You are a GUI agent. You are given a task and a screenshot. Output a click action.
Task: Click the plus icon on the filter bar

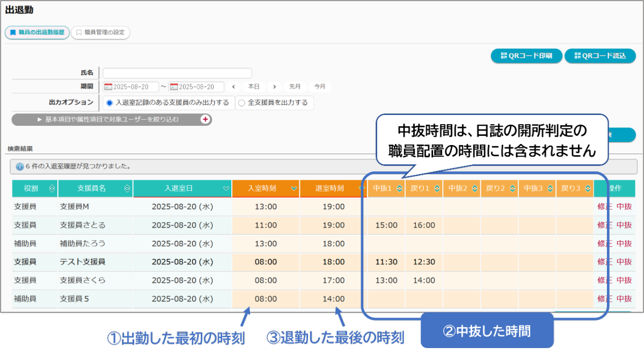pyautogui.click(x=205, y=119)
